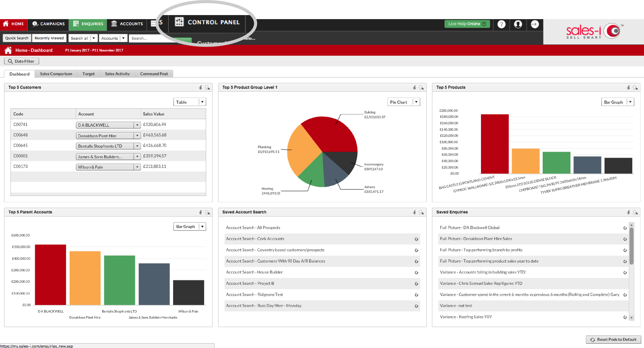Image resolution: width=644 pixels, height=348 pixels.
Task: Click refresh icon for Donaldson Plant Hire Sales enquiry
Action: click(x=625, y=239)
